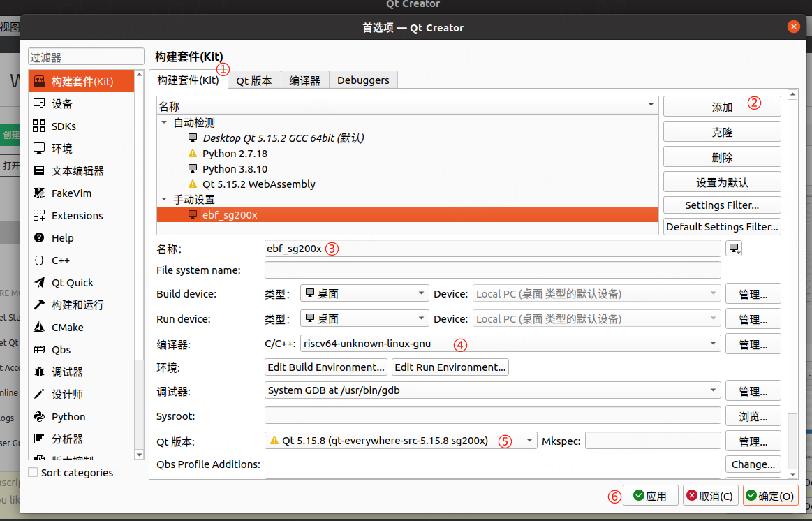Collapse the 手动设置 group
Viewport: 812px width, 521px height.
click(x=164, y=199)
